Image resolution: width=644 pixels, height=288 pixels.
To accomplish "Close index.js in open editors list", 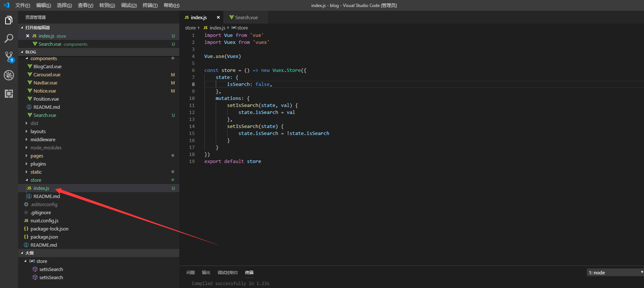I will (x=28, y=36).
